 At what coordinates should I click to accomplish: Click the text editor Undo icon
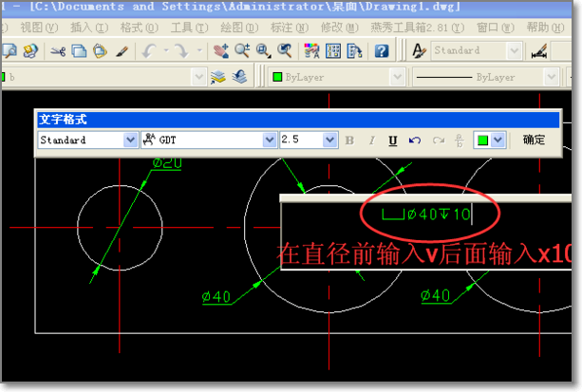click(x=415, y=140)
